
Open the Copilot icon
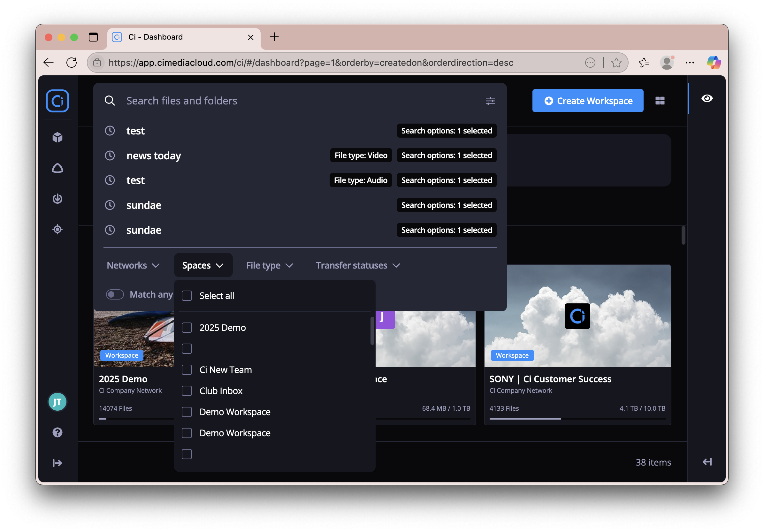tap(714, 63)
